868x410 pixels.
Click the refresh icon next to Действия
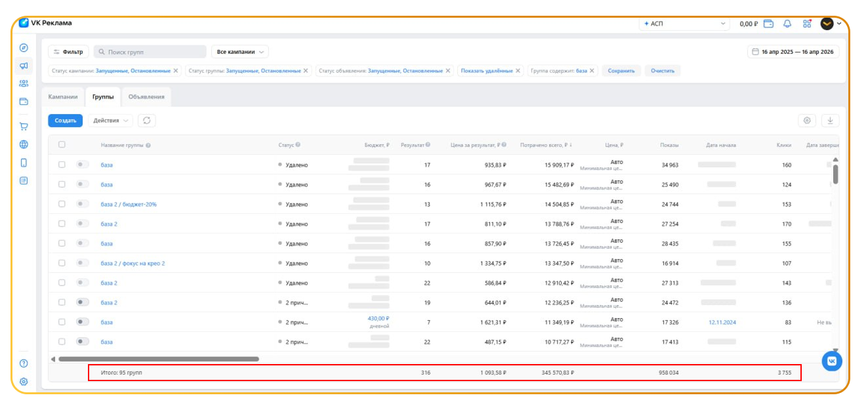coord(147,120)
